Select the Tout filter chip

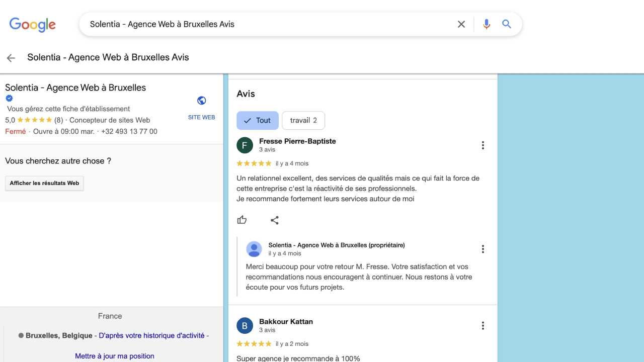point(258,120)
